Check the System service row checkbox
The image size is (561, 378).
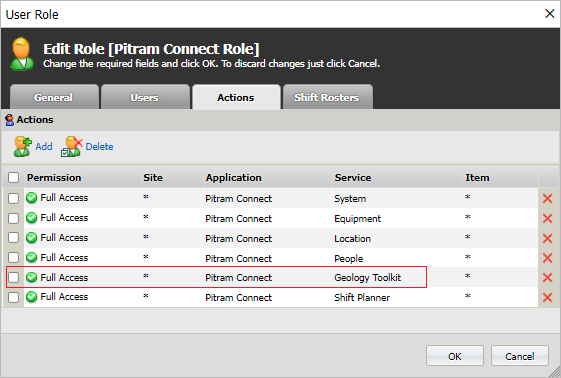pyautogui.click(x=13, y=198)
